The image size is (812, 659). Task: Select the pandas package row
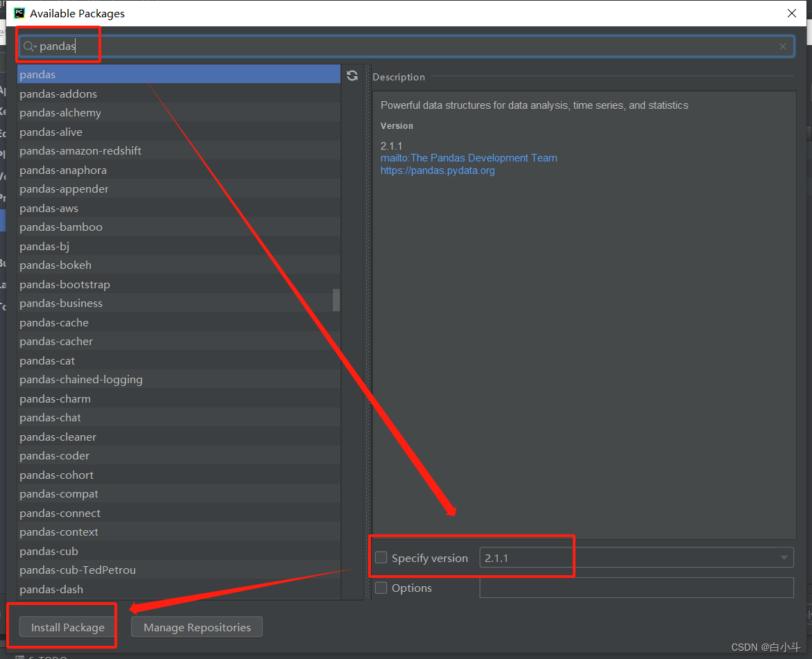click(x=179, y=75)
